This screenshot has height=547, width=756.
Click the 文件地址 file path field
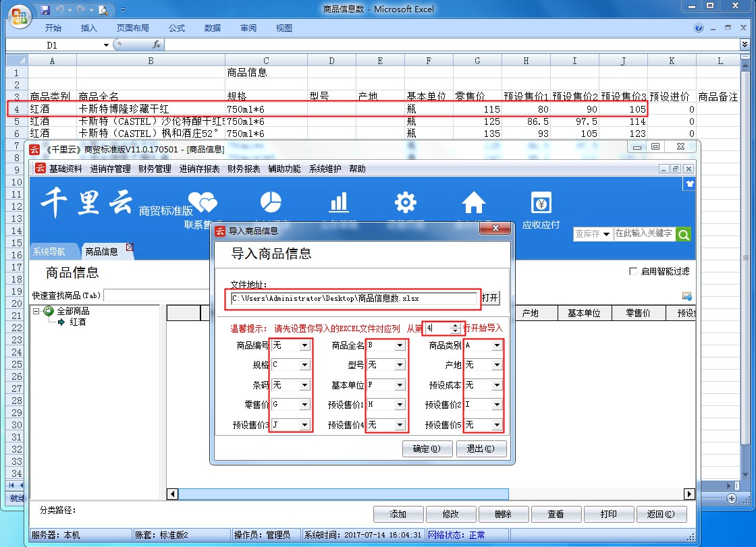tap(352, 298)
